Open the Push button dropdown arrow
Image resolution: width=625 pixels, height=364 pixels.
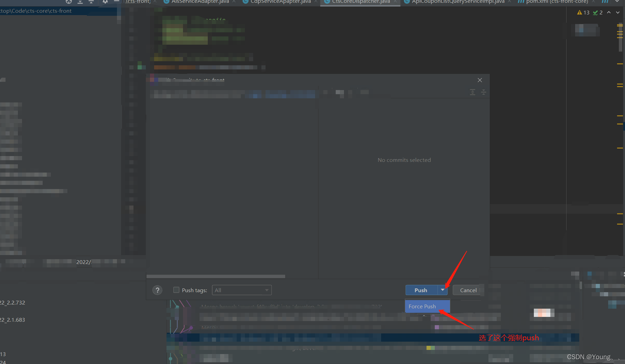442,290
